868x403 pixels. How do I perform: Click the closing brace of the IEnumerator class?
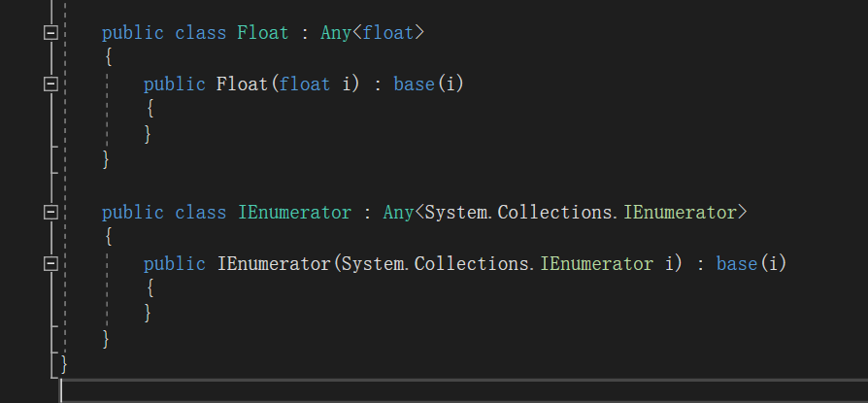click(107, 339)
